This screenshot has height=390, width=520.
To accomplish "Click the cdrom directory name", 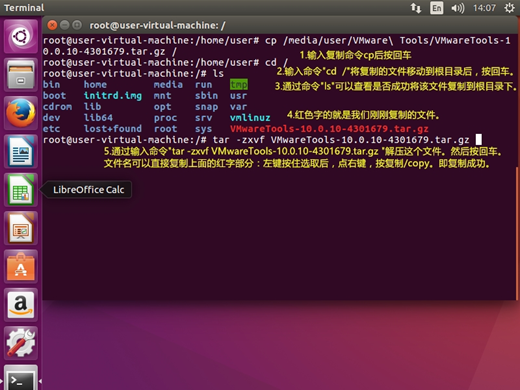I will tap(57, 107).
